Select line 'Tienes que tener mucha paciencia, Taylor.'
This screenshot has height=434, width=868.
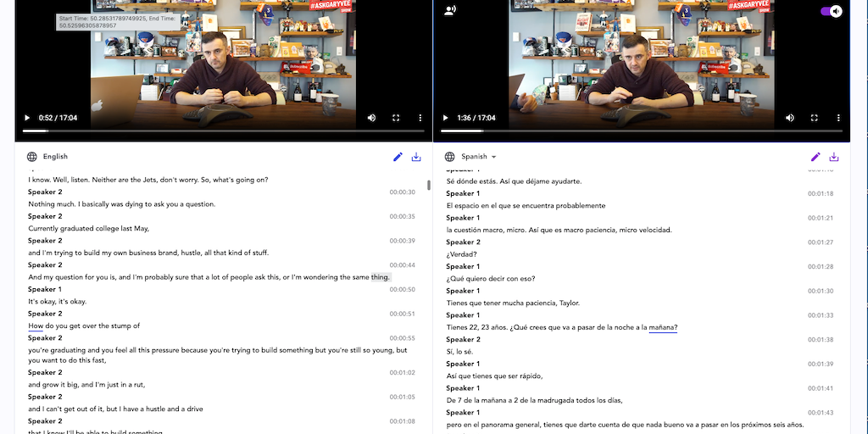click(x=513, y=303)
